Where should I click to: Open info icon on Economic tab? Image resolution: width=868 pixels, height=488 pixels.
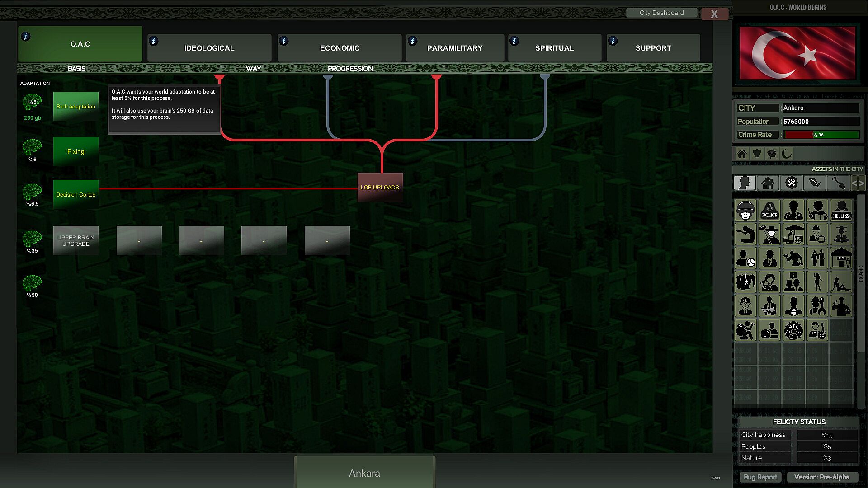coord(284,41)
